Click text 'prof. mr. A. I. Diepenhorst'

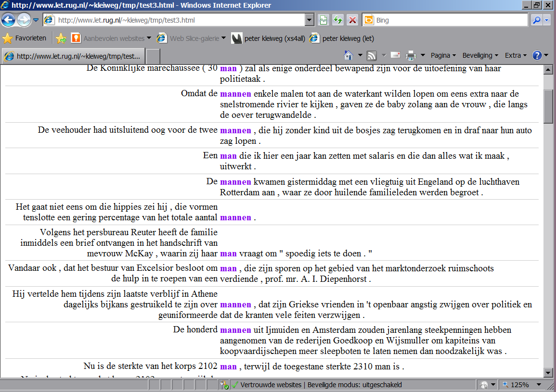[x=316, y=279]
